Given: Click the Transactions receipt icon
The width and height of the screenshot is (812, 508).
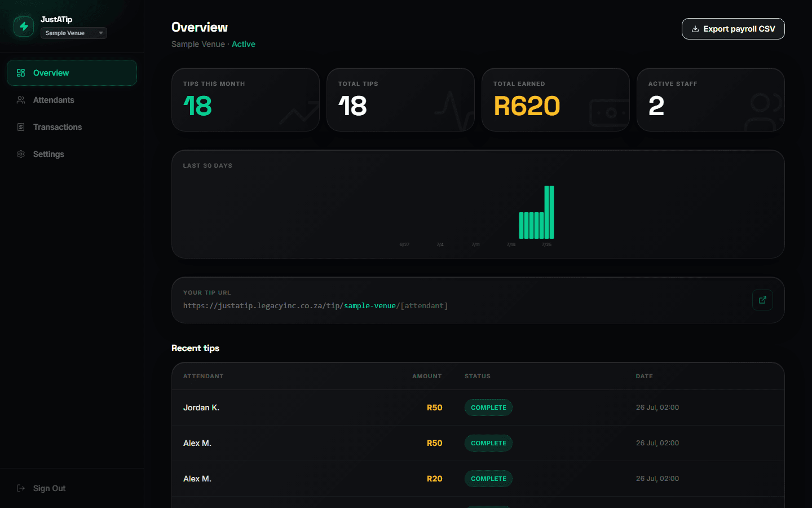Looking at the screenshot, I should 21,127.
